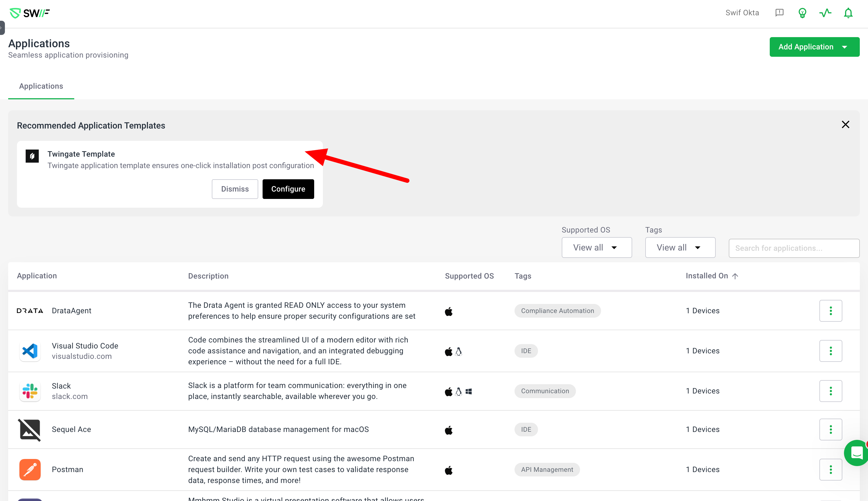Close the Recommended Application Templates panel
This screenshot has height=501, width=868.
[x=845, y=124]
